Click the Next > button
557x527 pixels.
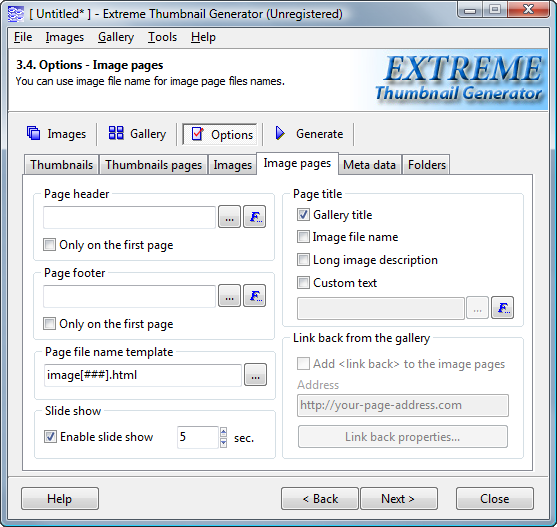[x=399, y=499]
